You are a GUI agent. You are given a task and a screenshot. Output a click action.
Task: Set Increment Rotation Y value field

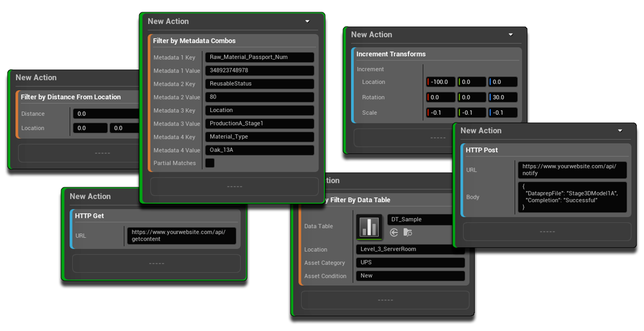472,97
